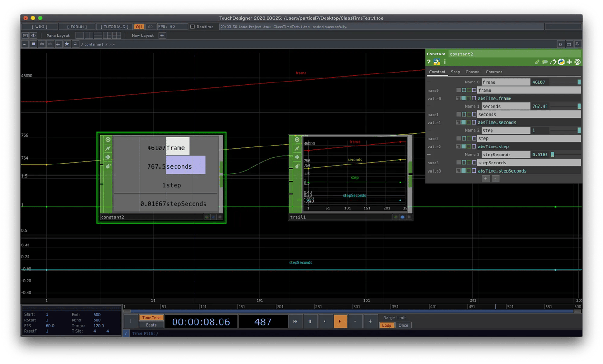Click the 487 frame counter field
The width and height of the screenshot is (603, 364).
(263, 321)
